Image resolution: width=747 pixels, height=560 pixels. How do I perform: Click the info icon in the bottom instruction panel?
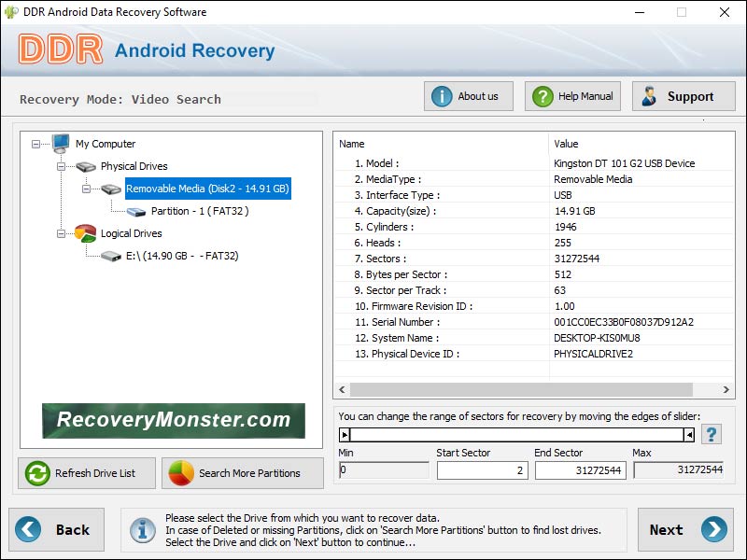tap(142, 529)
